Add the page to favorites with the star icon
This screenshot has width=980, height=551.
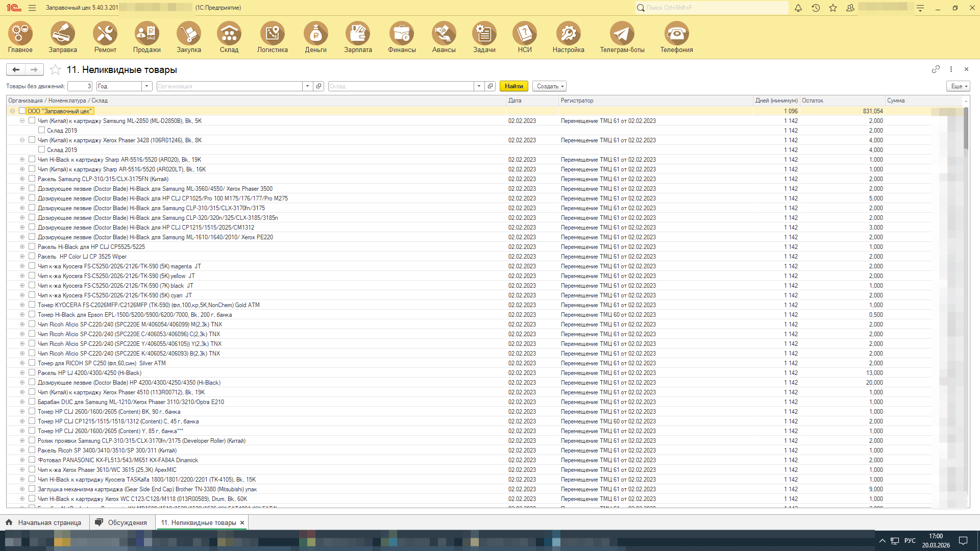point(56,70)
